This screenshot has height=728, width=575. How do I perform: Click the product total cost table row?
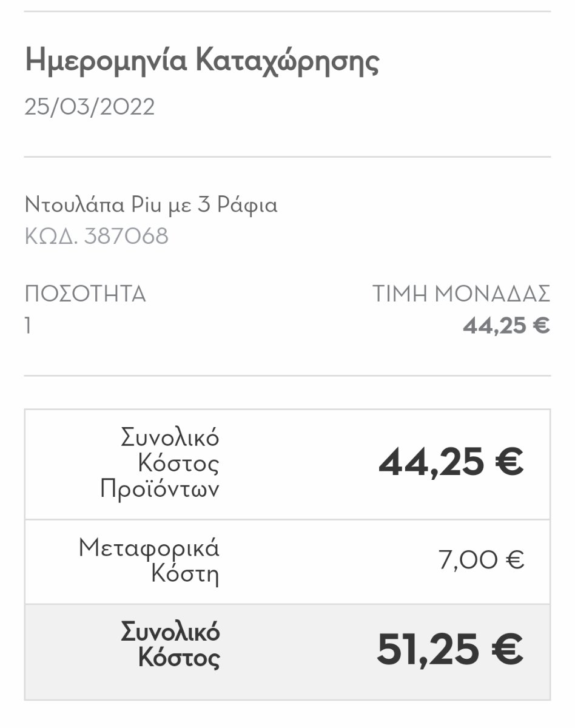(x=287, y=464)
